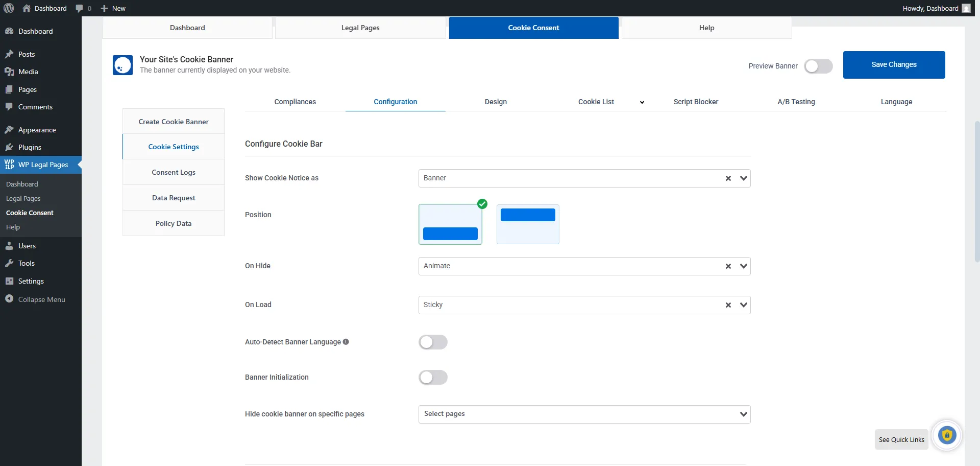Click the cookie mascot icon near banner title

click(x=122, y=65)
